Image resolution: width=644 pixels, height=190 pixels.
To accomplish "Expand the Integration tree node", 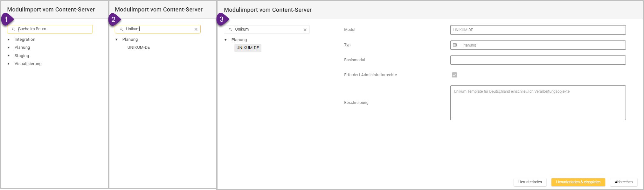I will 9,40.
